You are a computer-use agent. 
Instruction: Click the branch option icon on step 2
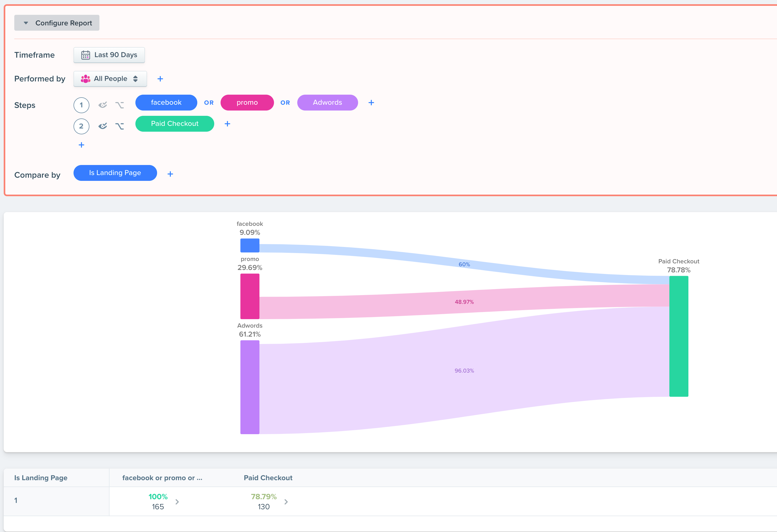coord(119,126)
